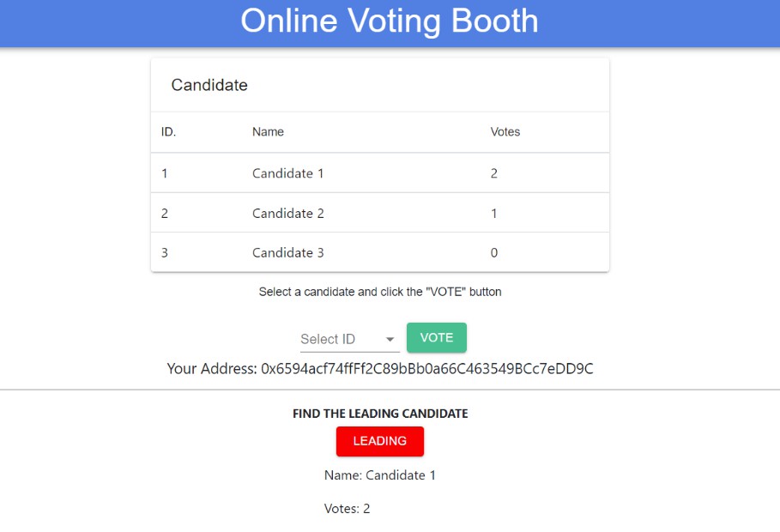The image size is (780, 532).
Task: Click the green VOTE button
Action: 436,338
